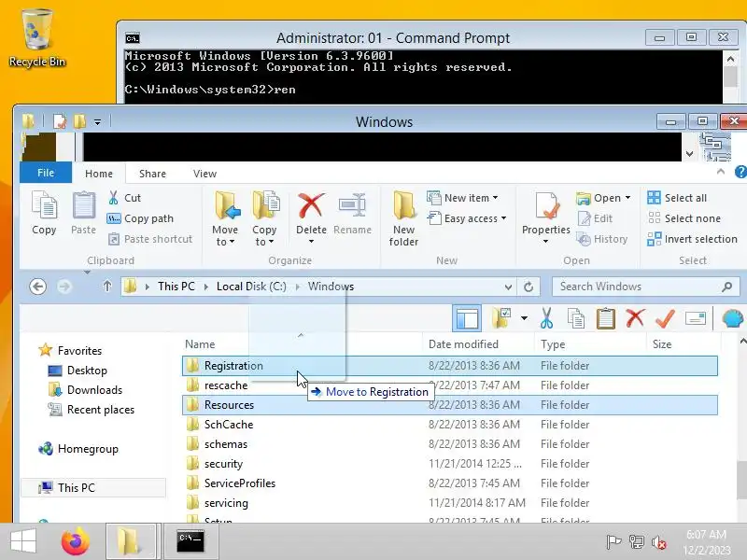The width and height of the screenshot is (747, 560).
Task: Click the scissors Cut toolbar icon
Action: (547, 318)
